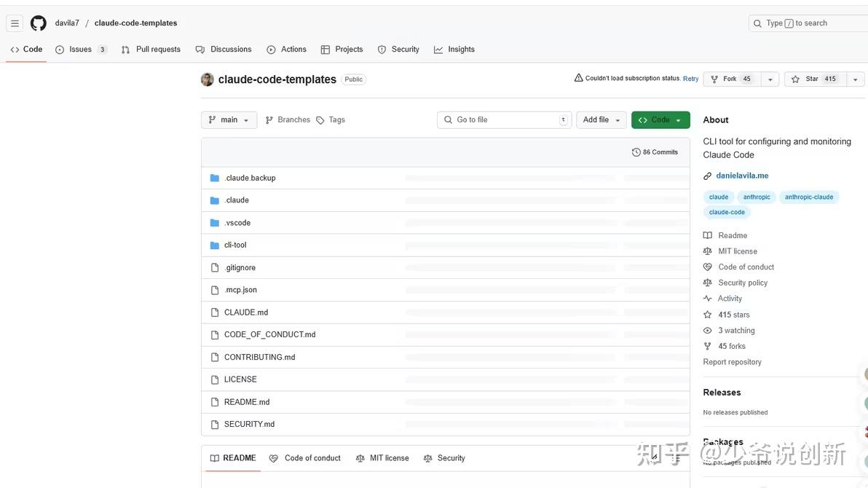This screenshot has width=868, height=488.
Task: Click the commits history clock icon
Action: (x=636, y=152)
